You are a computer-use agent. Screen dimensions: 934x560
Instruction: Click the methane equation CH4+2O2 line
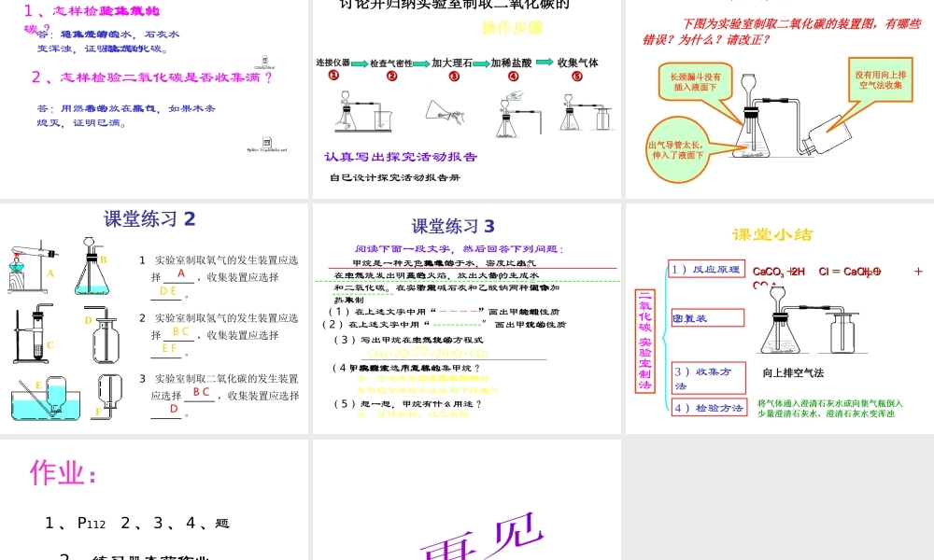tap(428, 353)
